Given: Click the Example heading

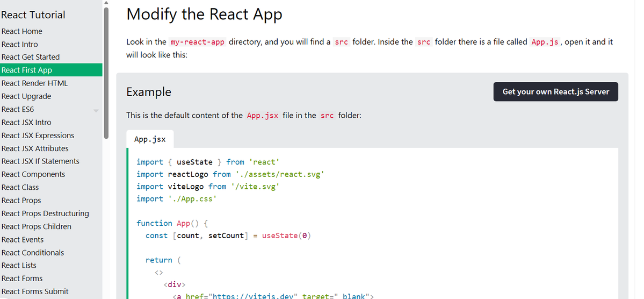Looking at the screenshot, I should coord(149,92).
